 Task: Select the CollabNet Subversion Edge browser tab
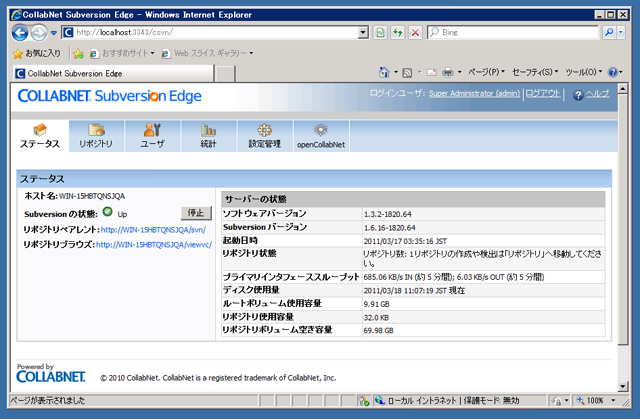113,73
